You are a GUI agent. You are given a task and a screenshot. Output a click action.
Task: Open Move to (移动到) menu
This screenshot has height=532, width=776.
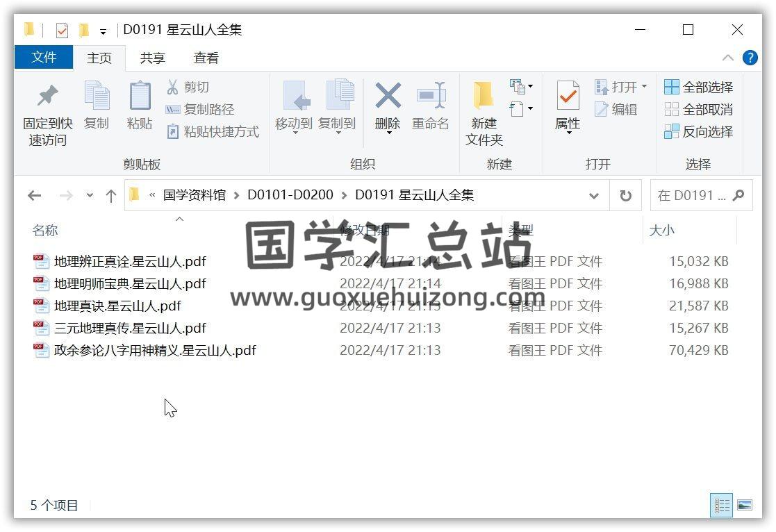[294, 107]
